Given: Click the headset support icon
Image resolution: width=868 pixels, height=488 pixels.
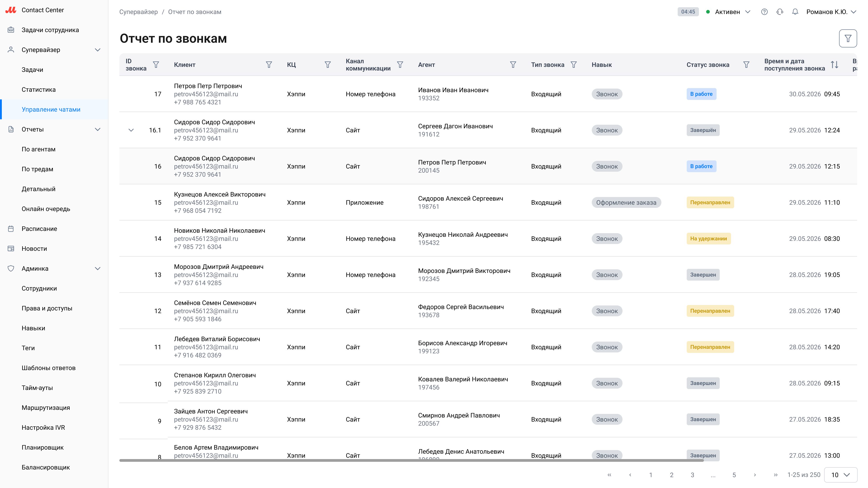Looking at the screenshot, I should click(780, 12).
